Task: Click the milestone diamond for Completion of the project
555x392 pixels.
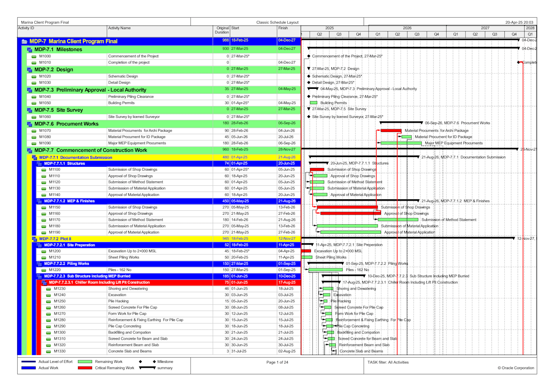Action: coord(519,62)
